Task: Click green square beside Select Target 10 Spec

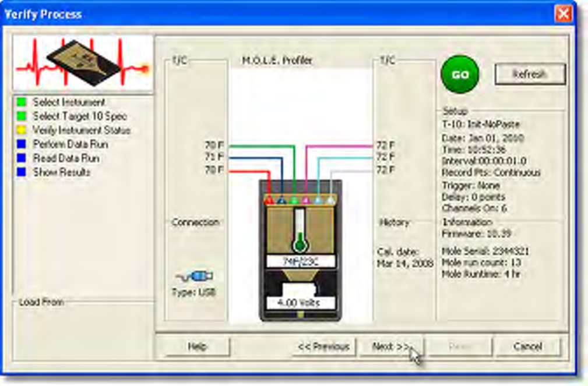Action: (x=22, y=116)
